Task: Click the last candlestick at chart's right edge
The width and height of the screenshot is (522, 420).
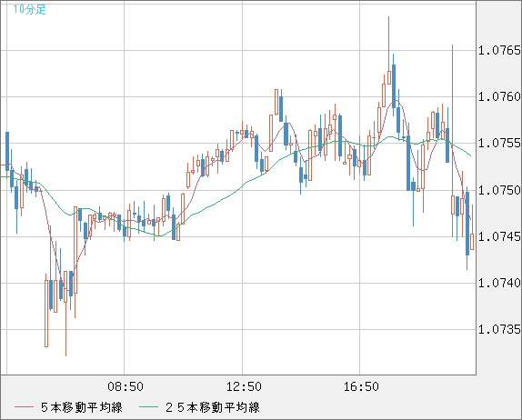Action: [x=472, y=242]
